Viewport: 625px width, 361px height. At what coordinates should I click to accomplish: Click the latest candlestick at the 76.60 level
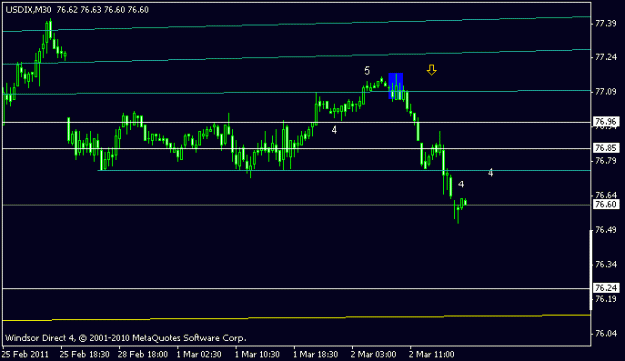(x=465, y=202)
